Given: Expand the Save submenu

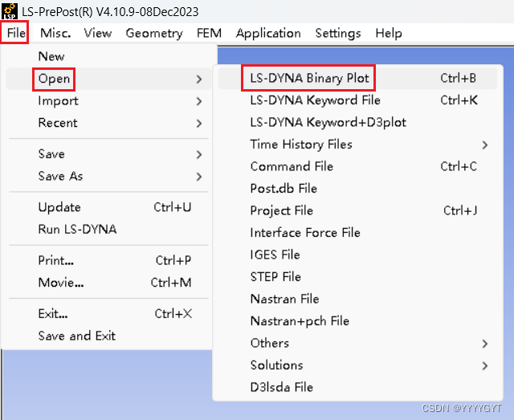Looking at the screenshot, I should point(108,154).
